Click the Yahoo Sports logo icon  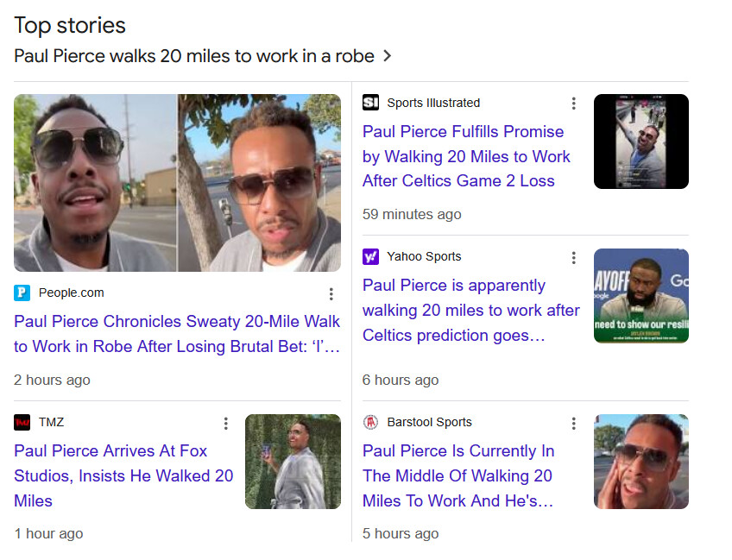tap(371, 256)
